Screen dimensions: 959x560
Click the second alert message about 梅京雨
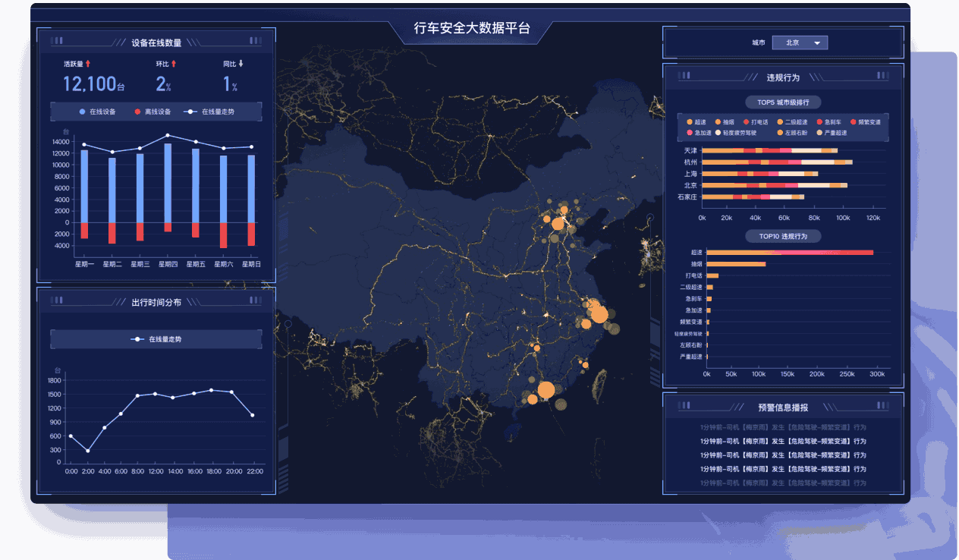tap(782, 441)
